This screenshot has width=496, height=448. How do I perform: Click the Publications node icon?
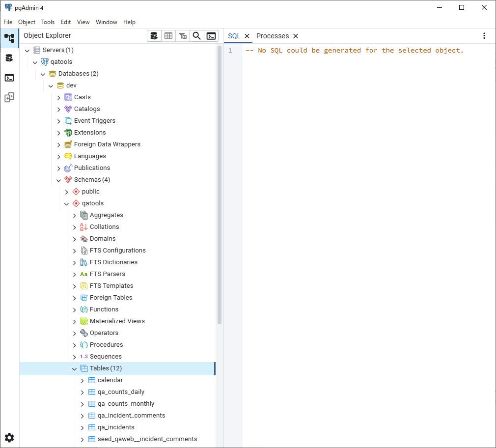[68, 168]
